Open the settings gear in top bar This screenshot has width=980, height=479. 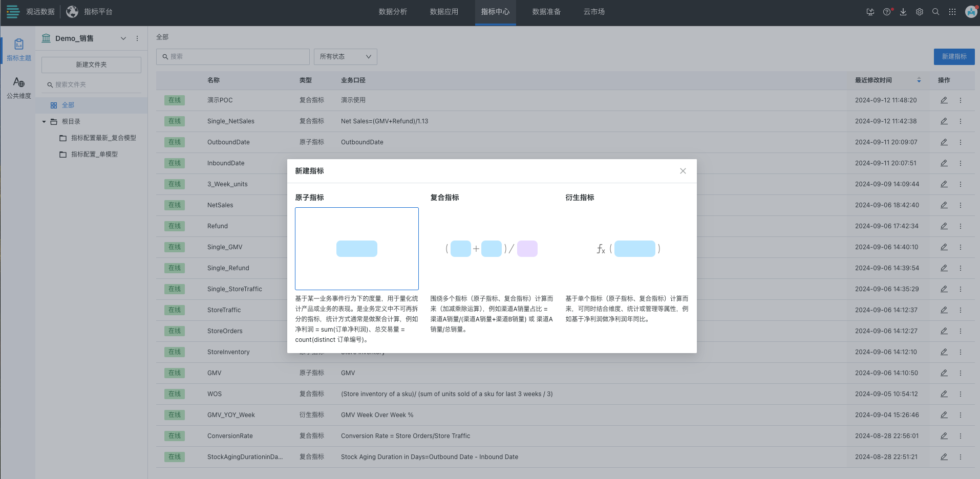click(x=920, y=11)
